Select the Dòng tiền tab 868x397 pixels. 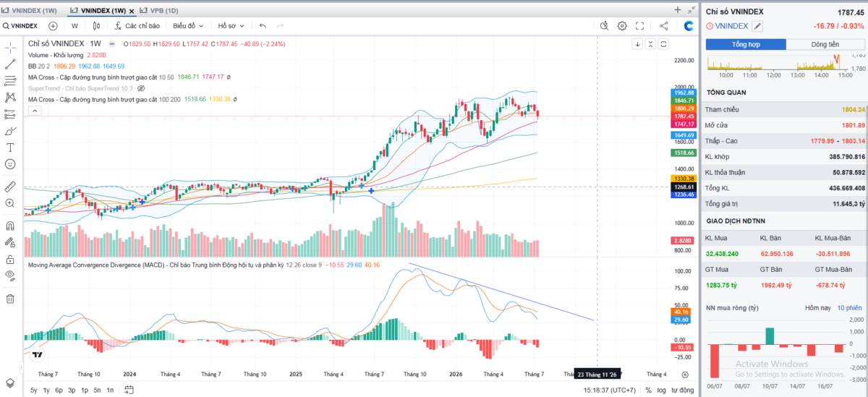825,44
